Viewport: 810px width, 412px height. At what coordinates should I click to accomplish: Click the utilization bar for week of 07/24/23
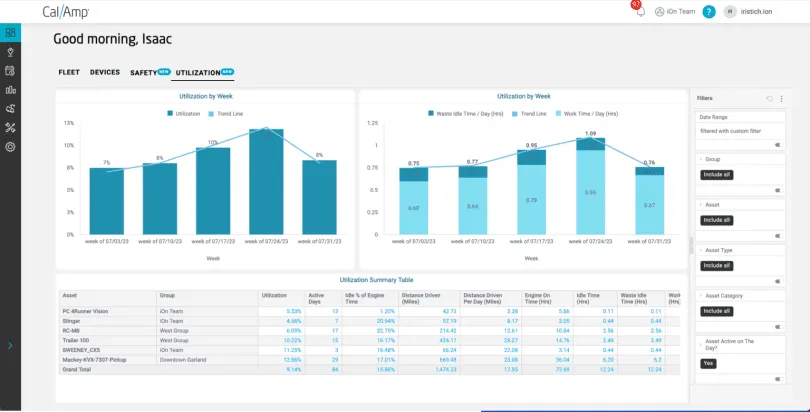pos(266,182)
